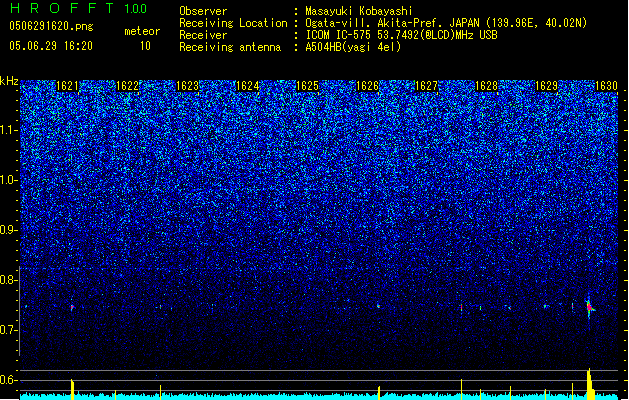Click the 1627 time marker
The width and height of the screenshot is (629, 400).
[426, 86]
